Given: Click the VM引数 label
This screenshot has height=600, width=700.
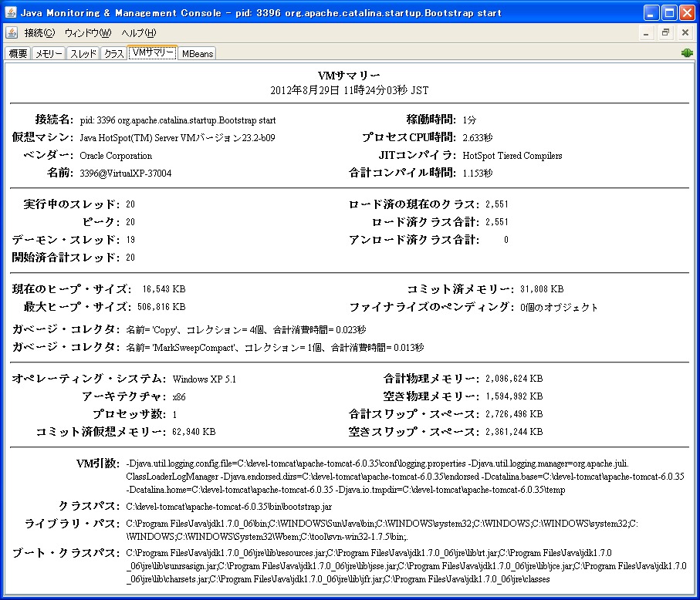Looking at the screenshot, I should (x=98, y=463).
